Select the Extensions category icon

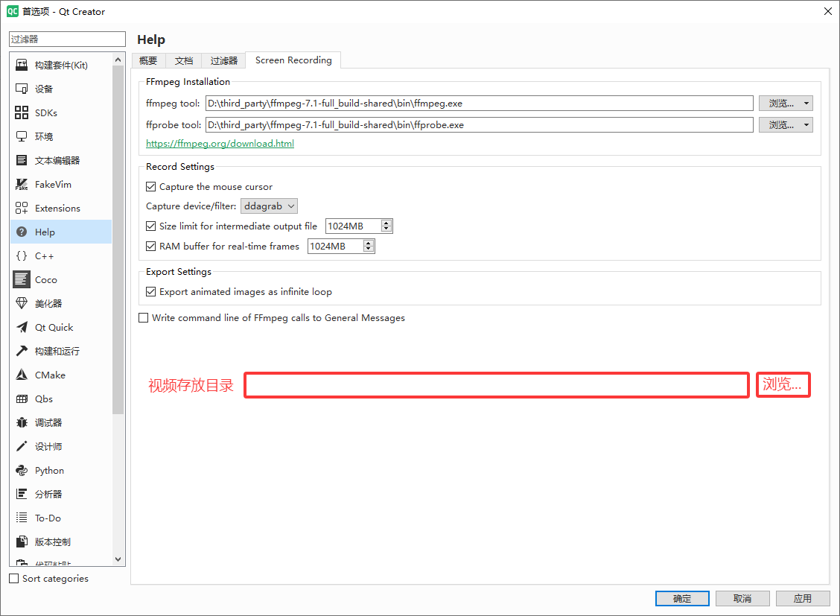click(x=22, y=209)
